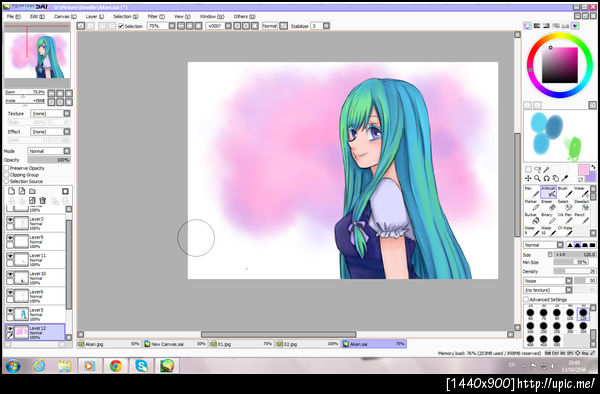Pick the rotate canvas tool
Image resolution: width=600 pixels, height=394 pixels.
pyautogui.click(x=547, y=178)
